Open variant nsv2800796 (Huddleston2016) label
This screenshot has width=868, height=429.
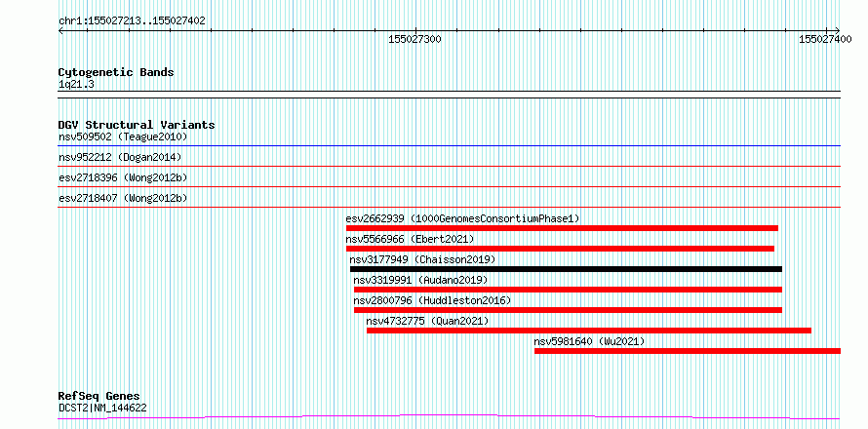click(432, 300)
